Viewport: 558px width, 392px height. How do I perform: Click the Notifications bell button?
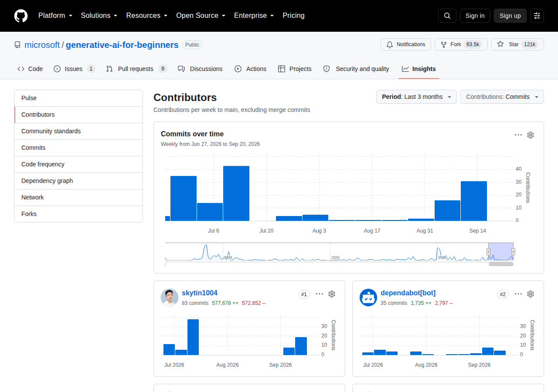pyautogui.click(x=406, y=44)
